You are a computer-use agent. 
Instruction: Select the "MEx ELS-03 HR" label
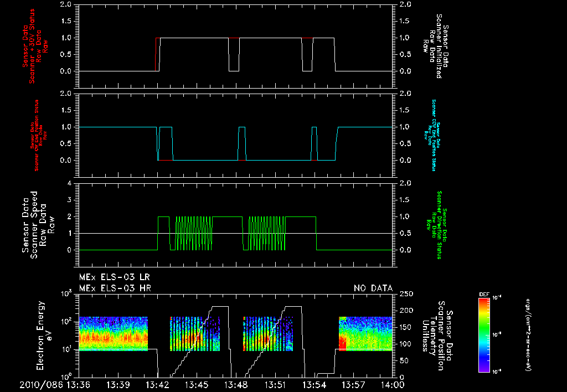[115, 288]
